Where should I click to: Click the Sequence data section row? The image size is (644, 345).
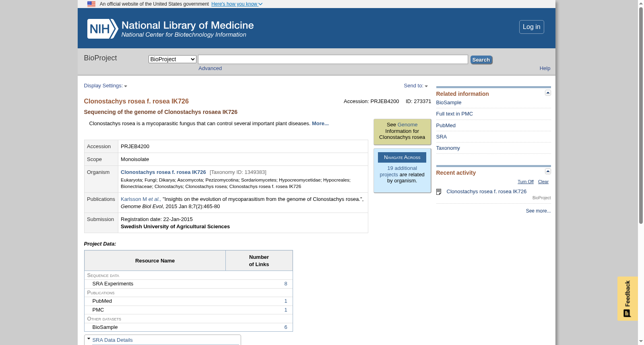(188, 275)
